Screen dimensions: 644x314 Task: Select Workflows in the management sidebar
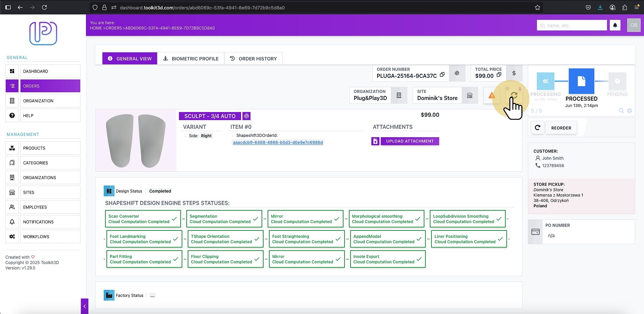click(x=50, y=237)
